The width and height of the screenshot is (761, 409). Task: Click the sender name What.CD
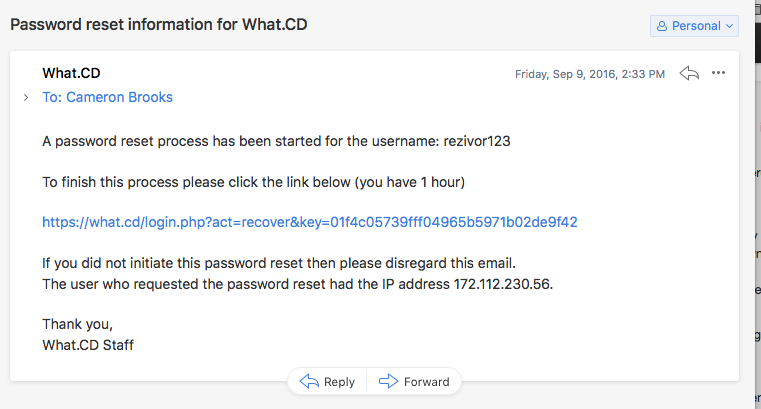pyautogui.click(x=71, y=73)
